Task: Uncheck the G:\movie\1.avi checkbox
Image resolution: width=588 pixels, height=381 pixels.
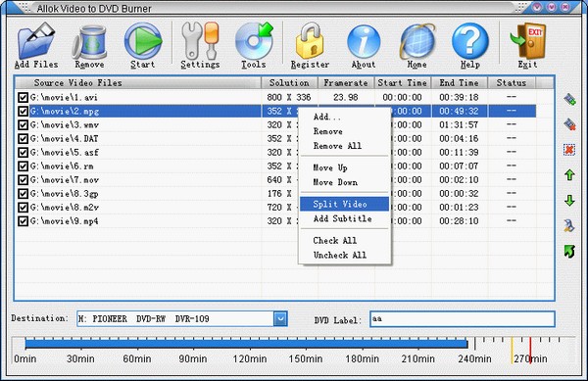Action: click(x=23, y=97)
